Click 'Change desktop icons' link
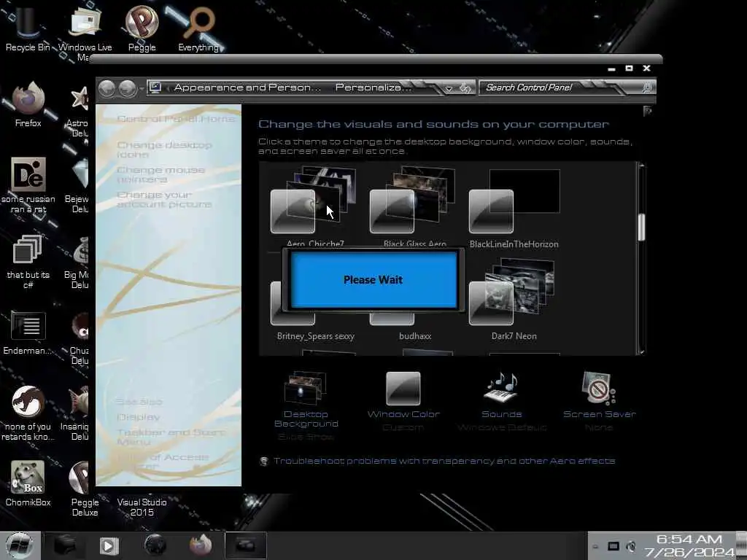 [164, 149]
